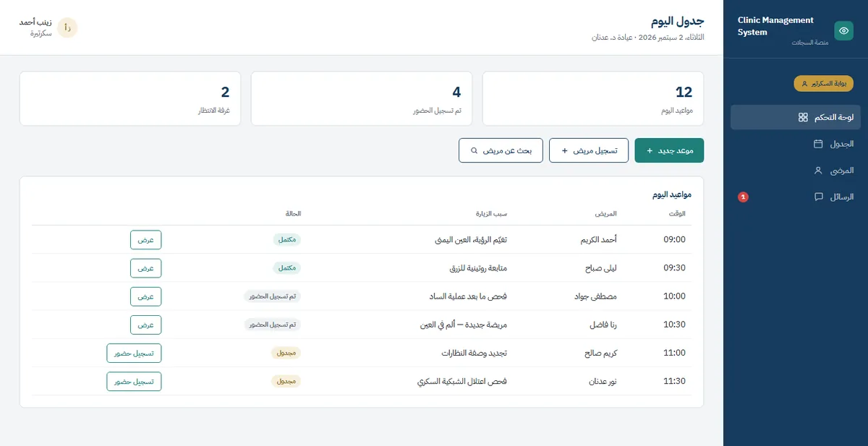Click تم تسجيل الحضور status of مصطفى جواد
The width and height of the screenshot is (868, 446).
coord(272,296)
